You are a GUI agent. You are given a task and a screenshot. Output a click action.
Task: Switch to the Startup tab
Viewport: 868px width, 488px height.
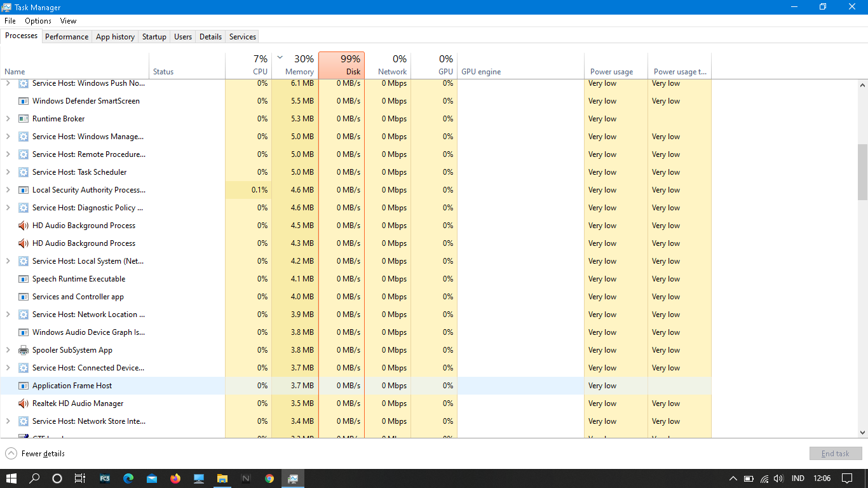[154, 37]
